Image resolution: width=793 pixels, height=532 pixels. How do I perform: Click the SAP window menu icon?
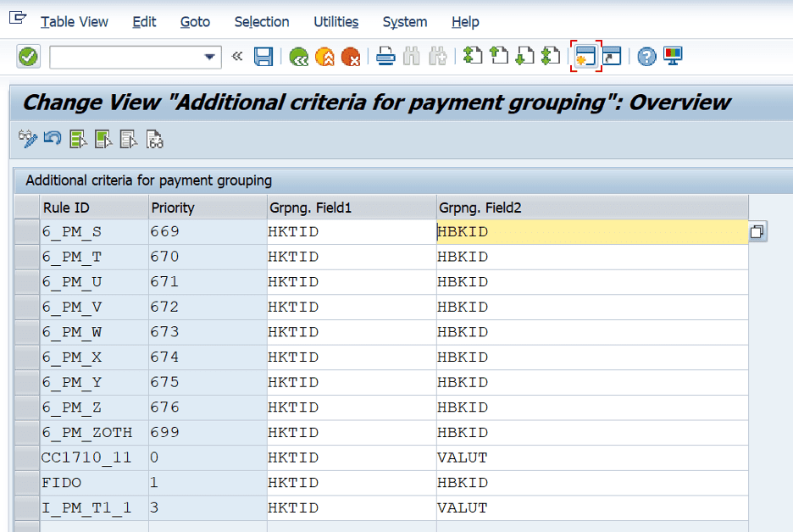pyautogui.click(x=18, y=18)
